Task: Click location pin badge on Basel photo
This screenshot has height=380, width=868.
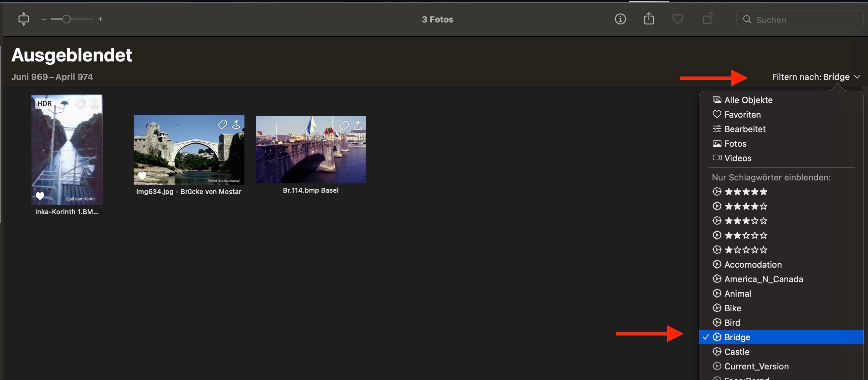Action: click(358, 126)
